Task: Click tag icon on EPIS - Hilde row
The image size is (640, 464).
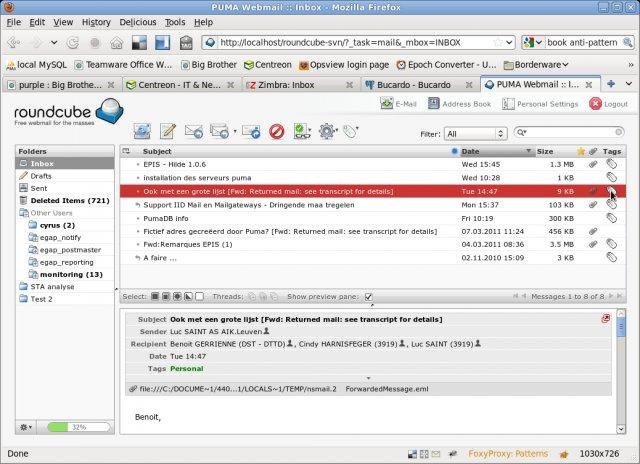Action: 611,164
